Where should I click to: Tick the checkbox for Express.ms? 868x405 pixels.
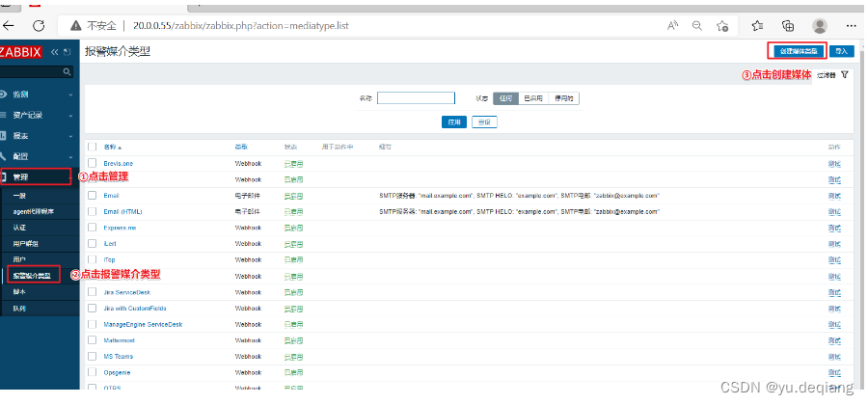pyautogui.click(x=92, y=228)
